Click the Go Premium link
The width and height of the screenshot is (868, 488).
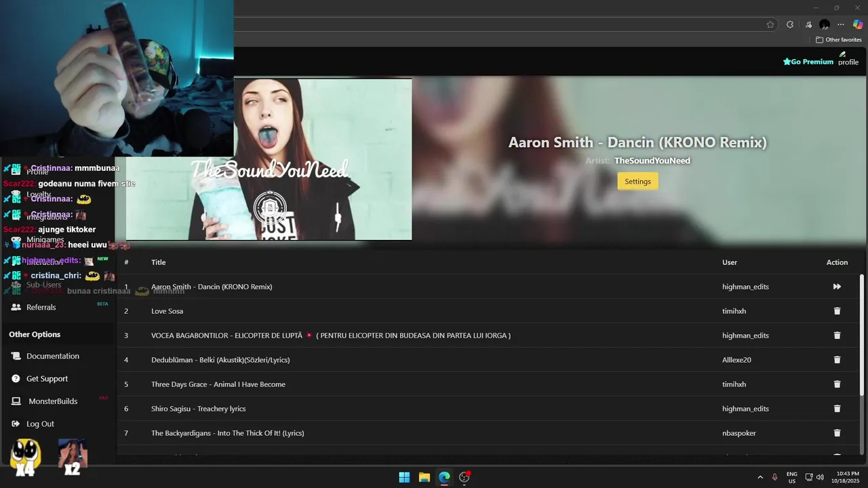click(x=808, y=62)
